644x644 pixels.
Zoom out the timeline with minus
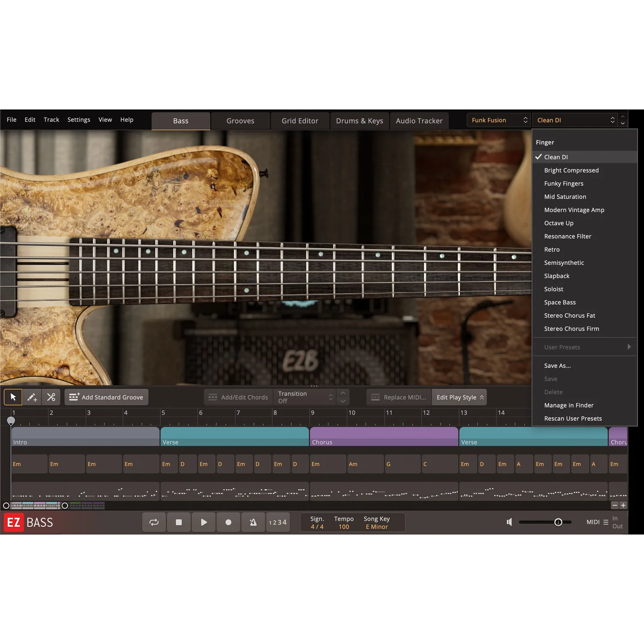(x=615, y=505)
